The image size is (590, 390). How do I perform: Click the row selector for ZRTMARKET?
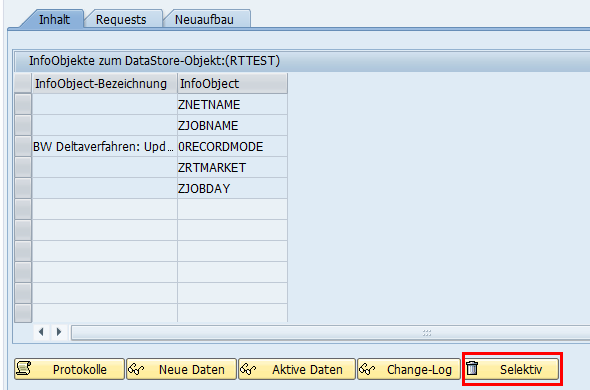pos(23,168)
